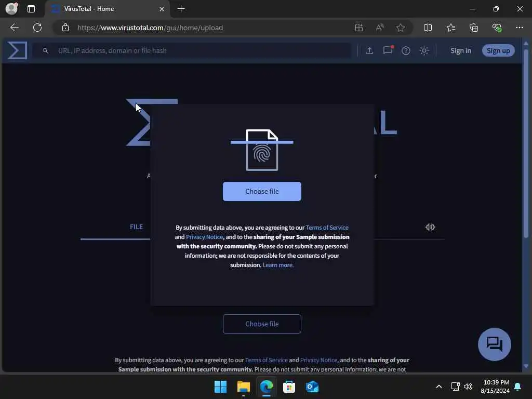Open the Edge Settings and more menu

point(520,28)
